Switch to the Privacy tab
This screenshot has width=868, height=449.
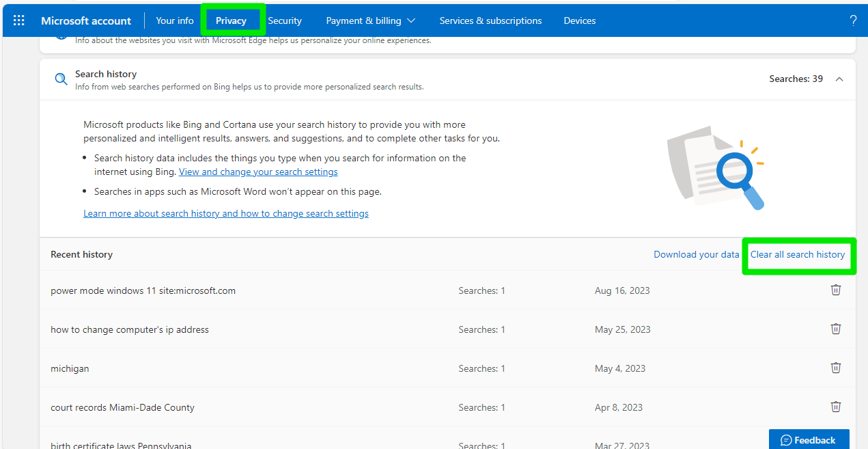[x=231, y=21]
